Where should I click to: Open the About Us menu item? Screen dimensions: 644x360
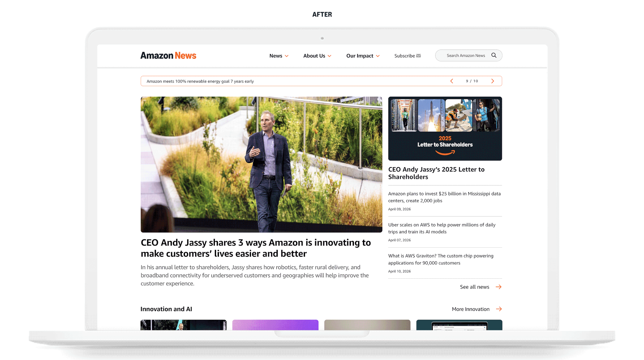point(314,56)
